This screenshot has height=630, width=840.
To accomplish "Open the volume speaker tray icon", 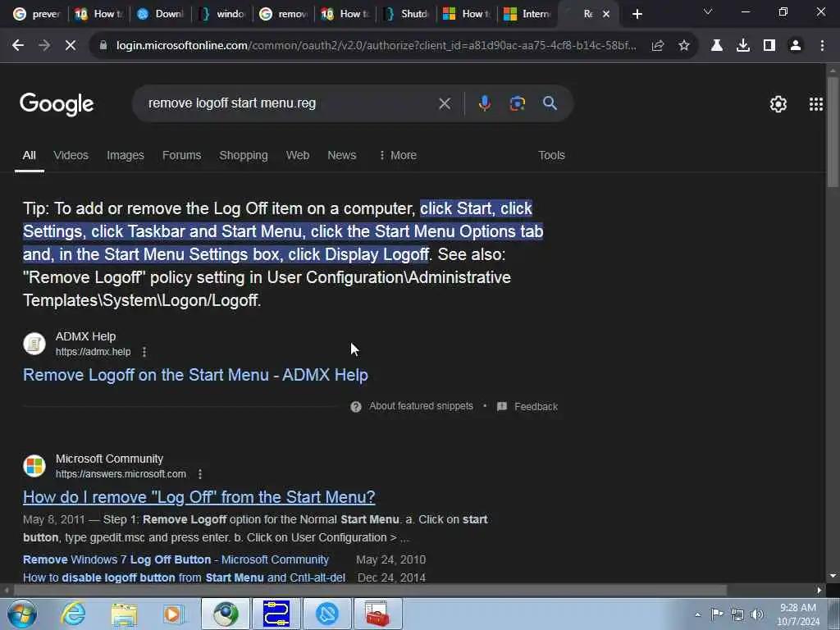I will point(757,614).
